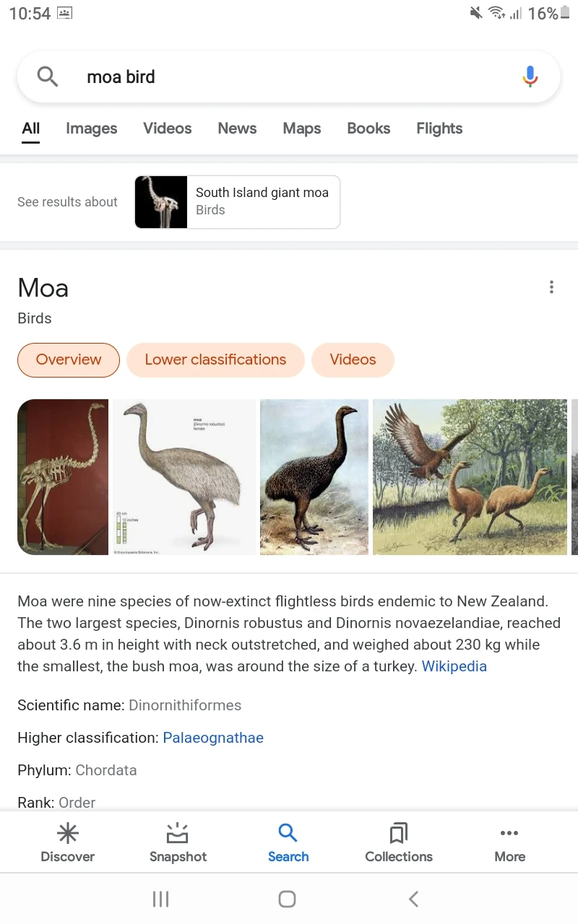Switch to the Images tab
The image size is (578, 924).
coord(91,128)
